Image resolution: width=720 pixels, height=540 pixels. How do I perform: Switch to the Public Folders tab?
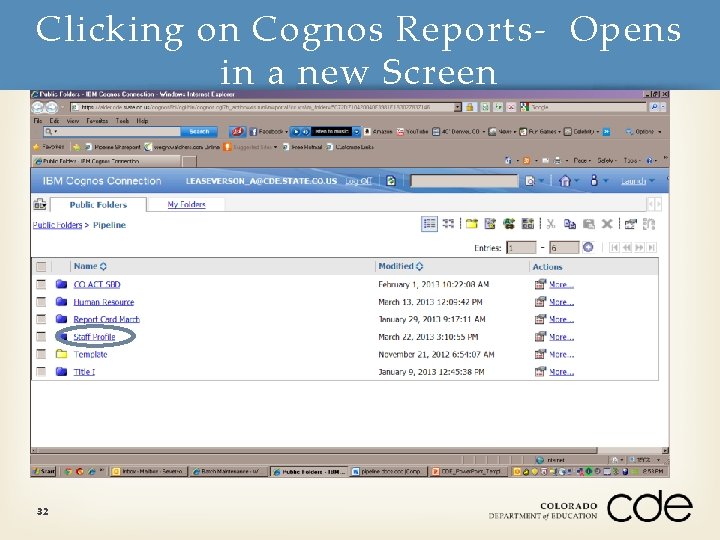98,205
